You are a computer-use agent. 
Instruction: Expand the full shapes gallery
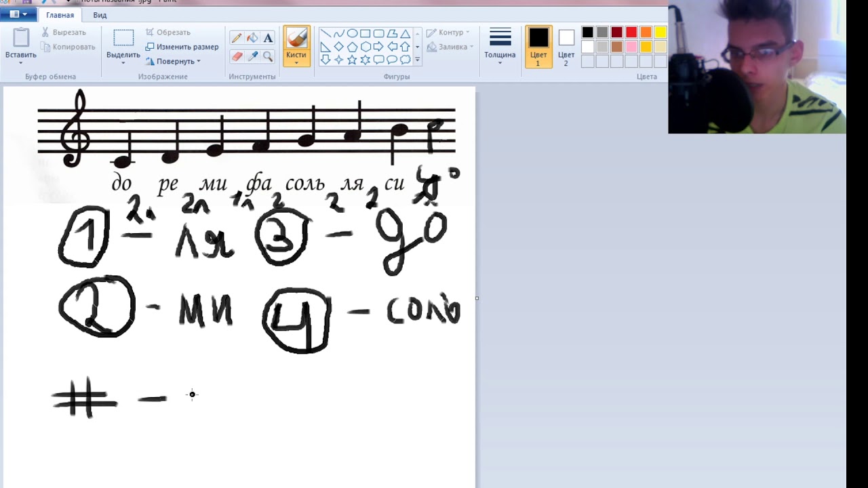click(417, 60)
